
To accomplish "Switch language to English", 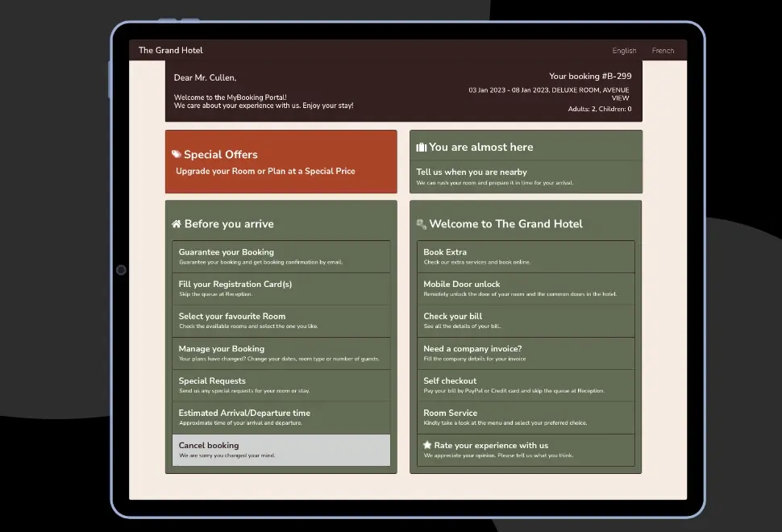I will tap(624, 51).
